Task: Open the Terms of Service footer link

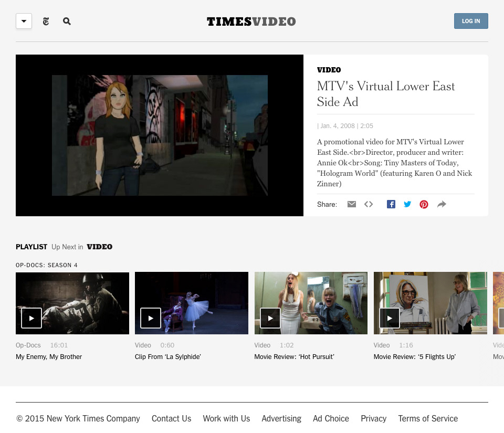Action: coord(428,418)
